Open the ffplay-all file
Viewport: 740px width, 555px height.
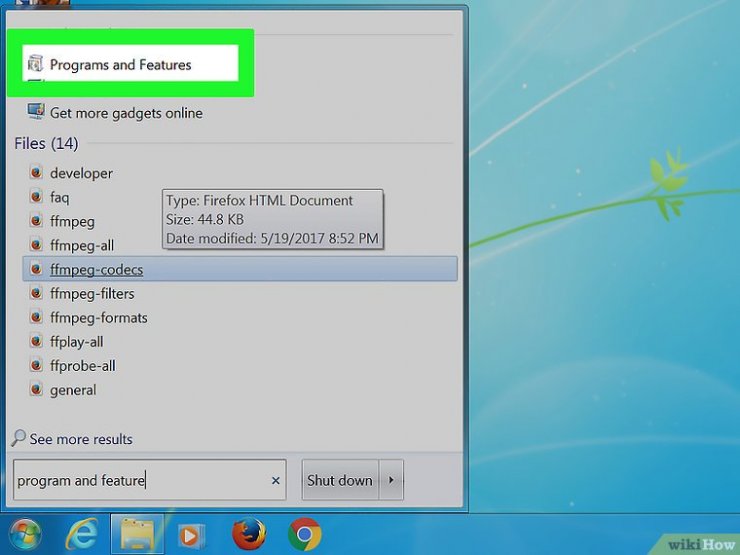tap(76, 342)
